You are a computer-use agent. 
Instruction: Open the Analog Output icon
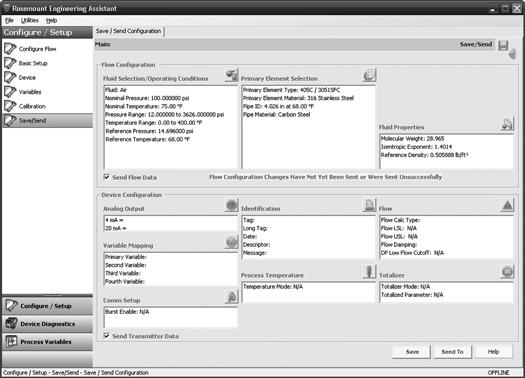(x=231, y=205)
